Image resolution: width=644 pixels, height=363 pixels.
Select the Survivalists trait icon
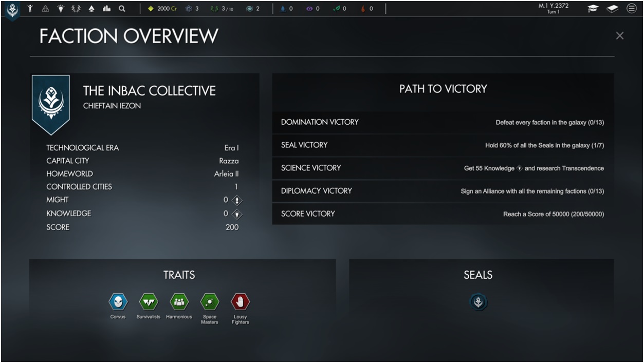coord(149,302)
